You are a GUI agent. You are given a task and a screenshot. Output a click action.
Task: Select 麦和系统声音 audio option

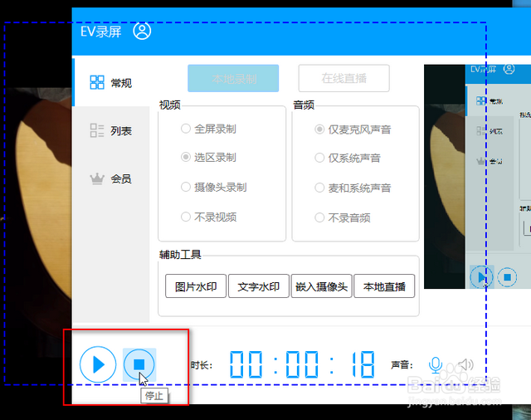click(x=353, y=188)
